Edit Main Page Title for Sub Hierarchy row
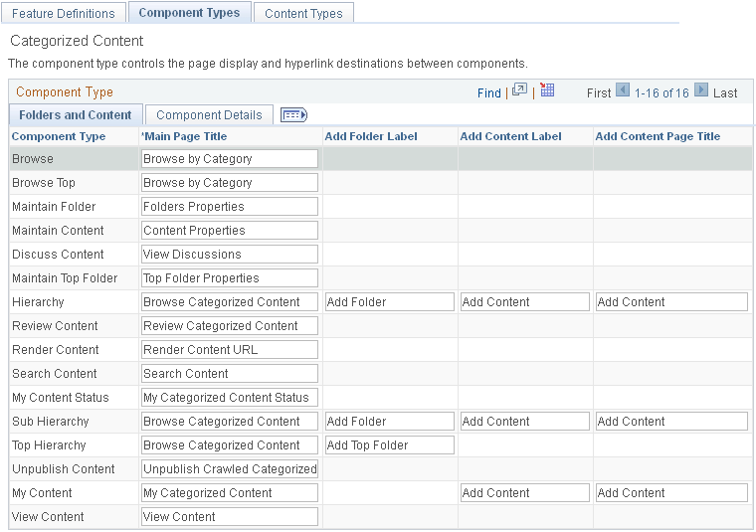 230,422
